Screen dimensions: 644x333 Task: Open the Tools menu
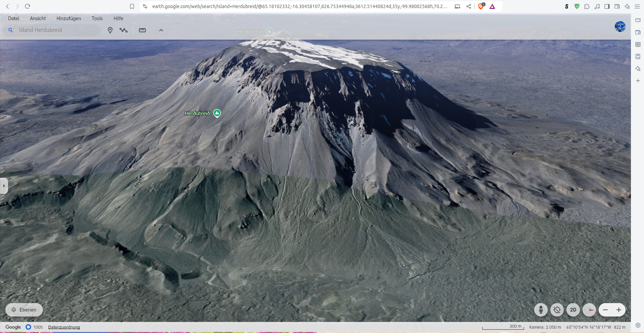pos(97,18)
